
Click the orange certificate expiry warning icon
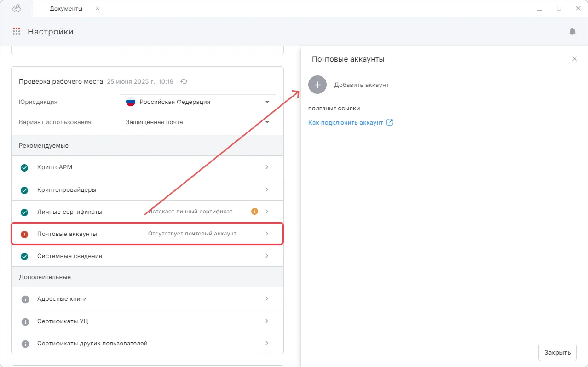pos(254,212)
